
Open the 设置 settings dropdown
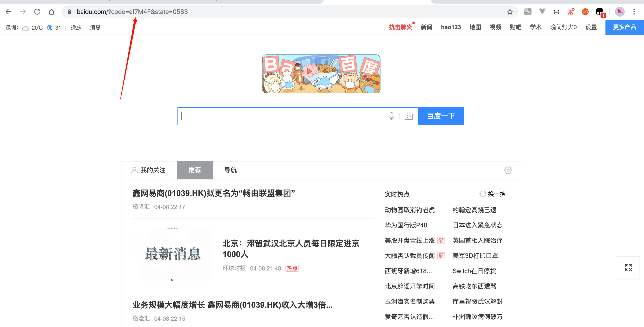591,27
